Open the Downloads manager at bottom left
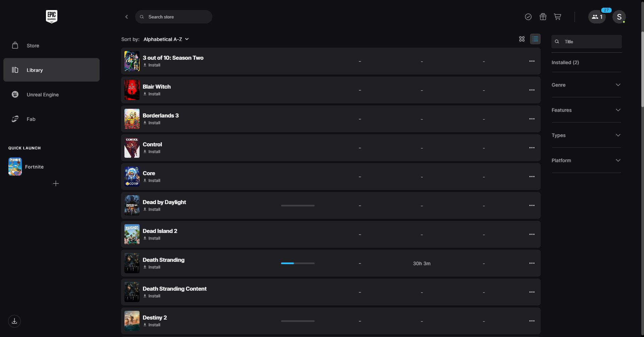The image size is (644, 337). 14,321
